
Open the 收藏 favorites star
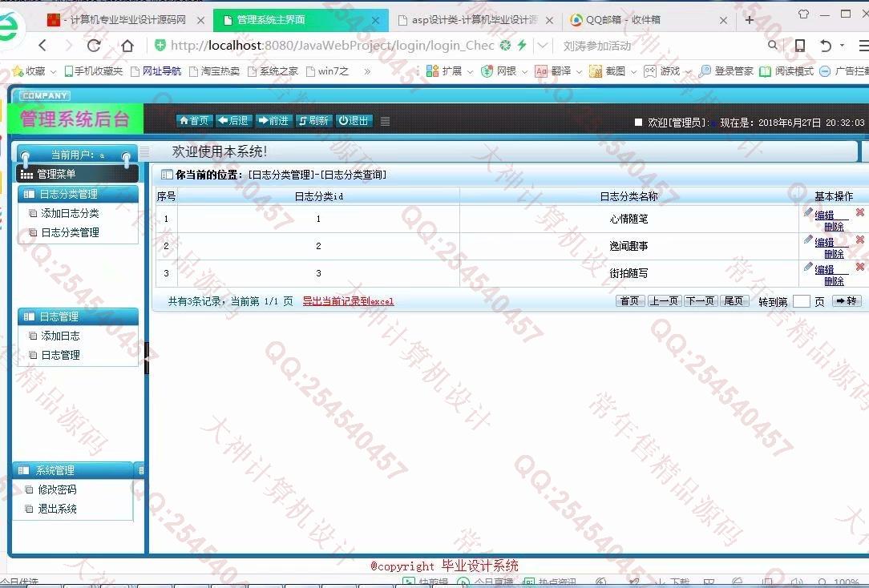point(29,70)
